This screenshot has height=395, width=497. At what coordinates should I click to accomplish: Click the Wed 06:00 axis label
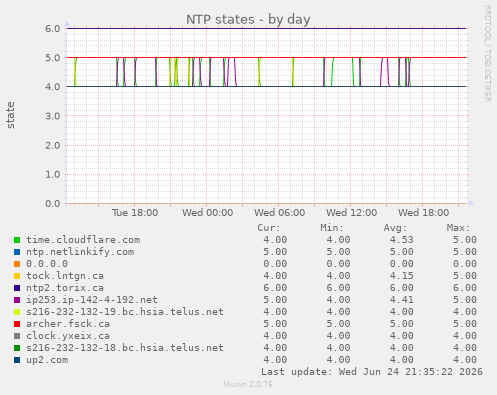[x=279, y=213]
